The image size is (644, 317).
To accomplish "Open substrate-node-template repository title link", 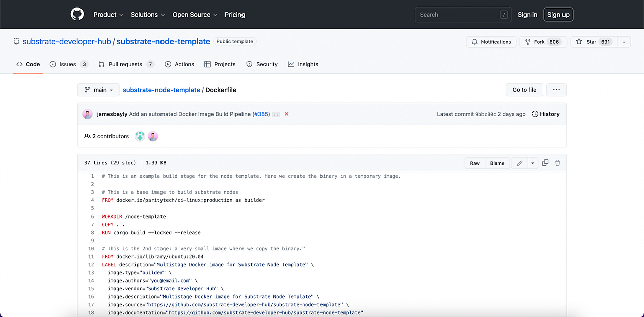I will tap(163, 42).
